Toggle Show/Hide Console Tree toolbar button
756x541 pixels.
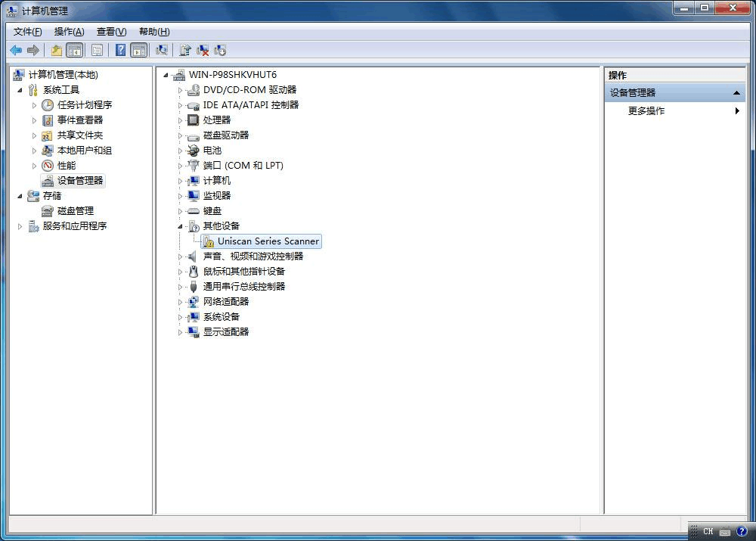[x=75, y=50]
